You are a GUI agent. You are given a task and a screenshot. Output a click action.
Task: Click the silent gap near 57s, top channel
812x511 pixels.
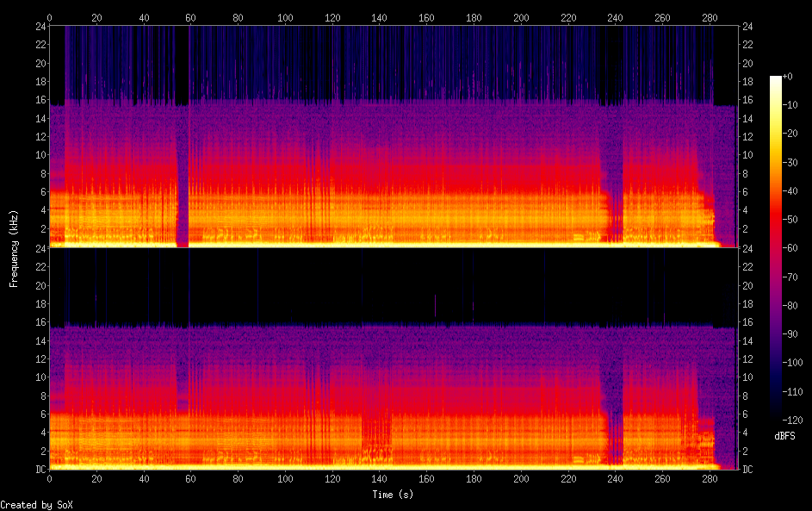coord(183,172)
